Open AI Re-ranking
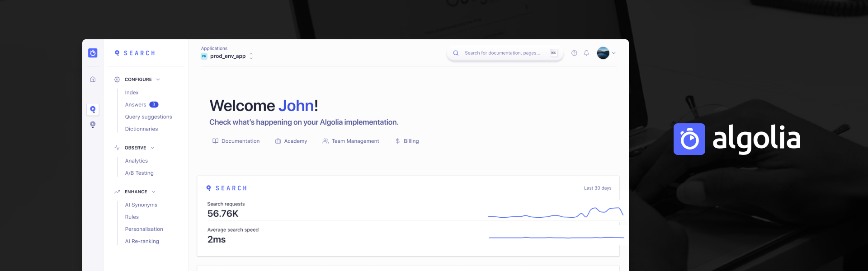Screen dimensions: 868x271 [x=142, y=242]
